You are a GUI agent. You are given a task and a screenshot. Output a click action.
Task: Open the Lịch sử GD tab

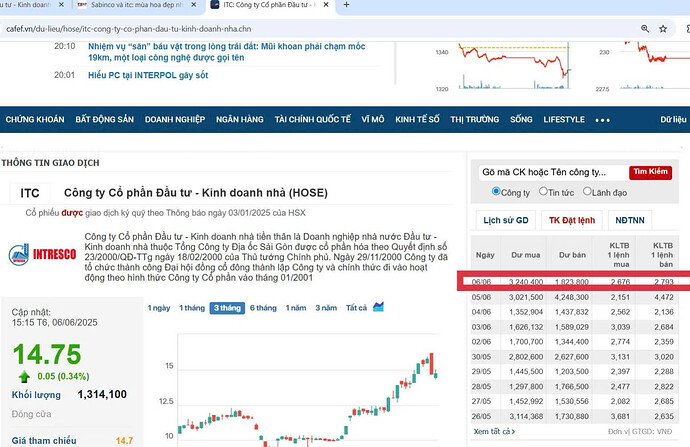(506, 220)
